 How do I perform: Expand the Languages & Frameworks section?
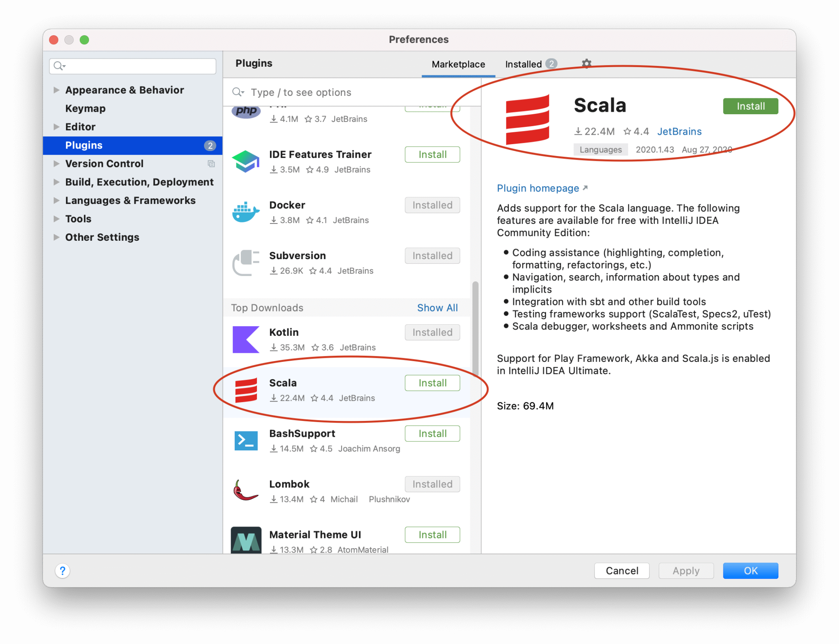57,200
